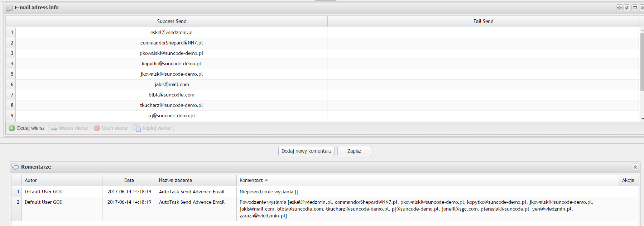644x226 pixels.
Task: Click the email grid vertical scrollbar thumb
Action: pyautogui.click(x=642, y=61)
